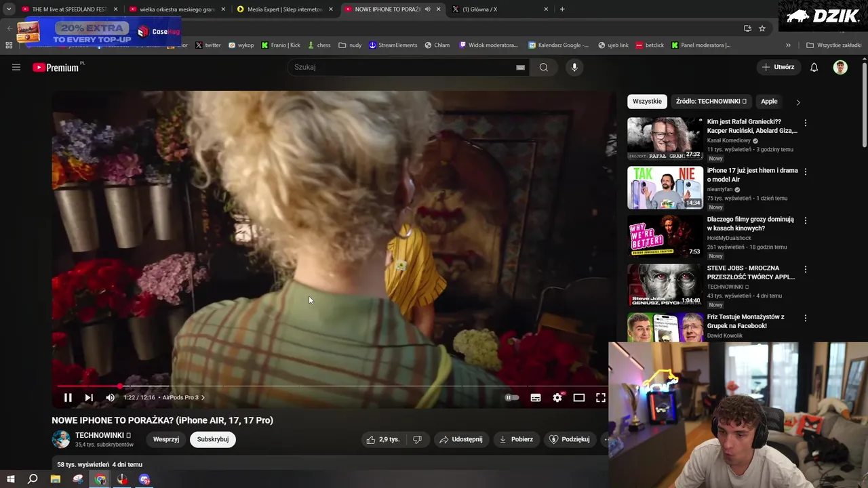
Task: Open the Windows Start menu
Action: pos(10,479)
